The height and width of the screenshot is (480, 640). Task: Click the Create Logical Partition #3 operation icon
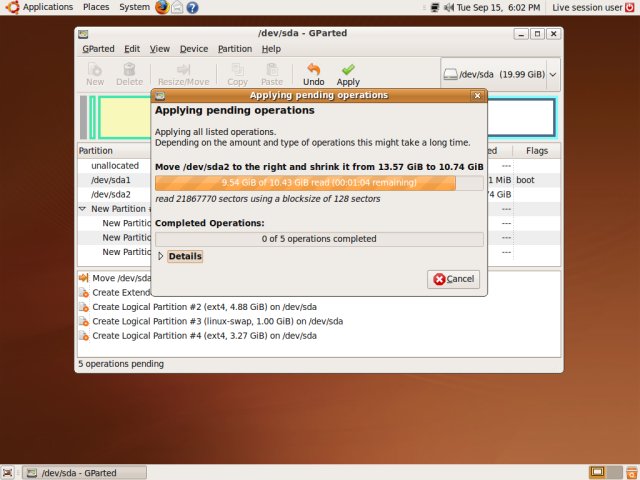point(83,321)
